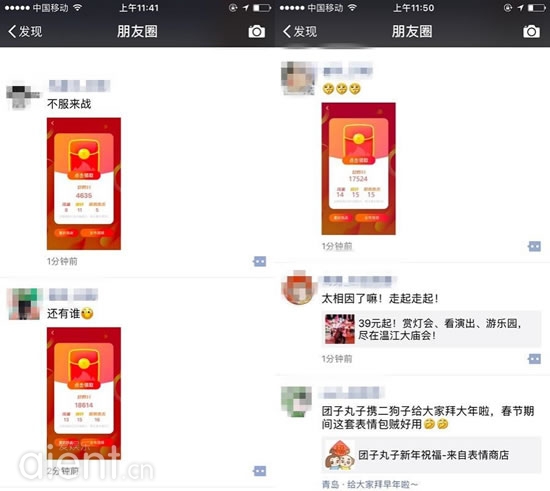Tap avatar of 还有谁 poster
The width and height of the screenshot is (550, 491).
(x=25, y=304)
